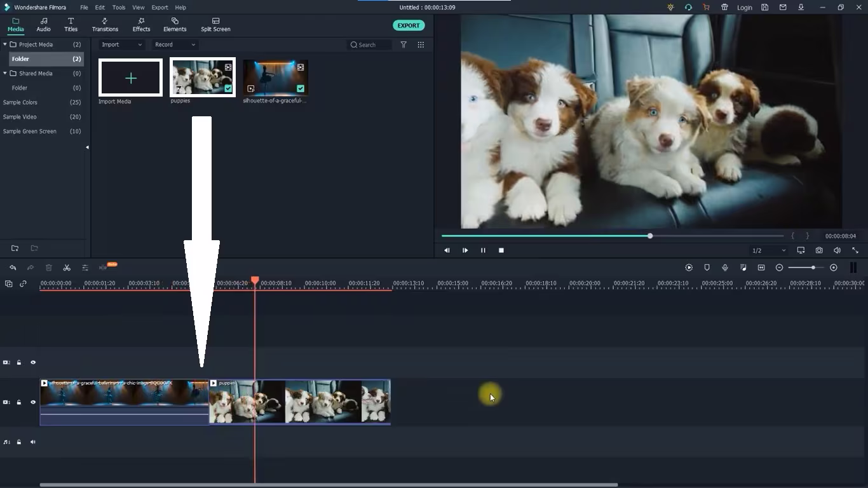
Task: Collapse the Project Media tree
Action: click(x=5, y=44)
